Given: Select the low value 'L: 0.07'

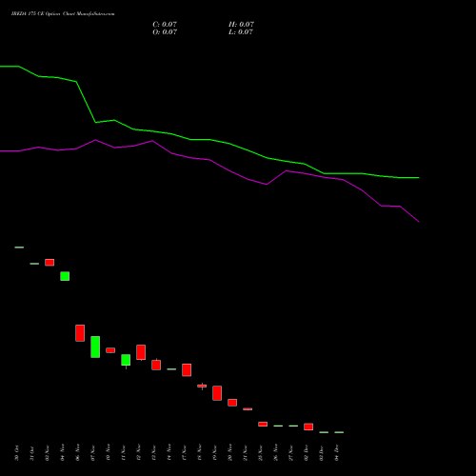Looking at the screenshot, I should point(241,32).
